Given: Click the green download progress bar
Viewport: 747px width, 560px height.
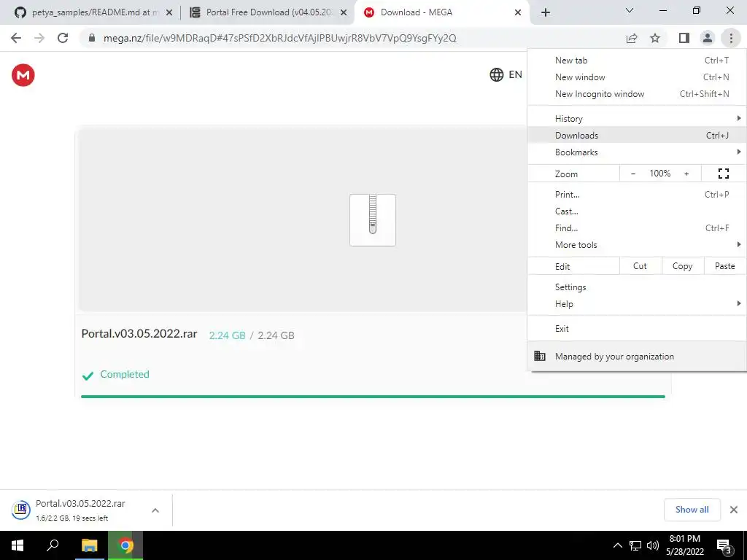Looking at the screenshot, I should (373, 396).
